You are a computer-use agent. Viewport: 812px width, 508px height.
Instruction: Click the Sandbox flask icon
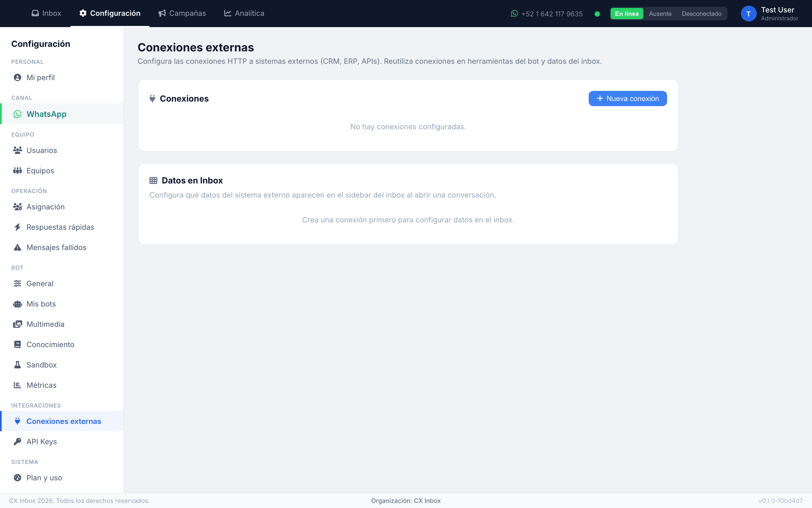pyautogui.click(x=17, y=365)
